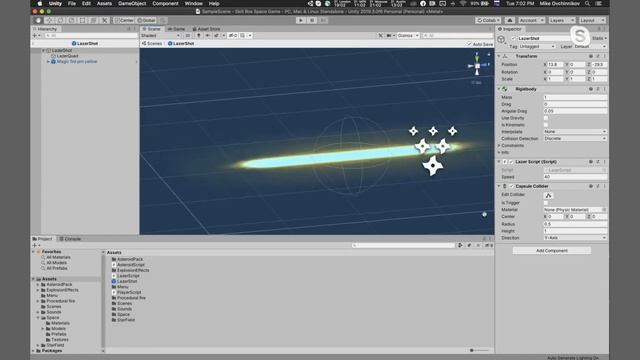Open the Collab button

(488, 20)
